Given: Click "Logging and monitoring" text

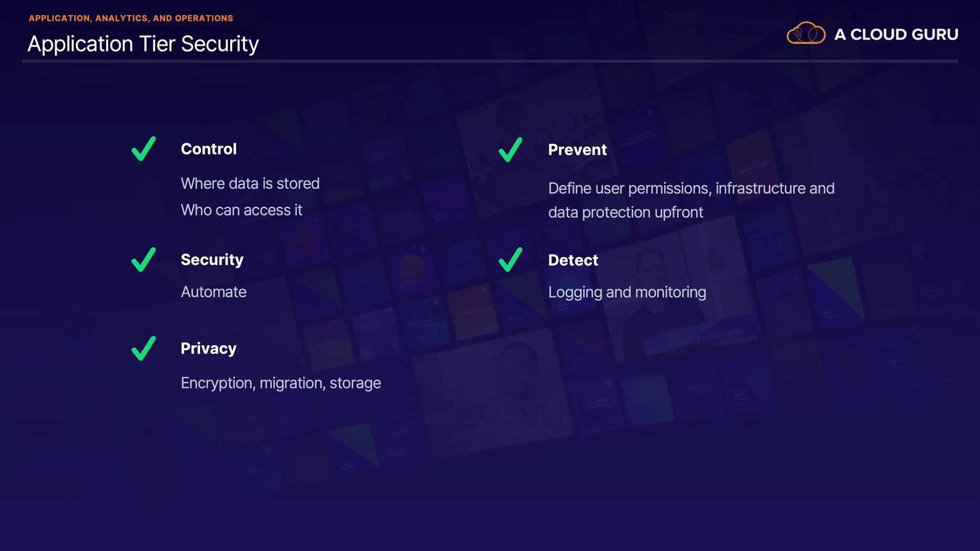Looking at the screenshot, I should click(x=627, y=292).
